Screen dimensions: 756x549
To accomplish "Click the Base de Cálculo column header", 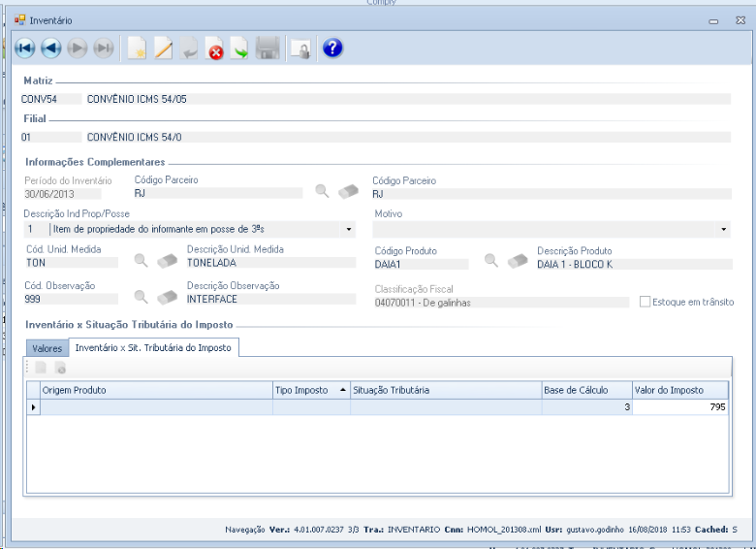I will (585, 390).
